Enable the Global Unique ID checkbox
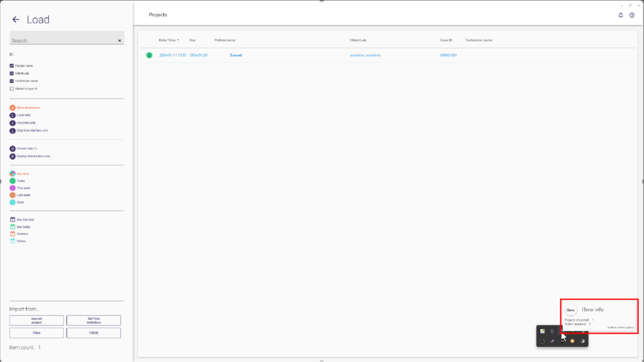 12,88
